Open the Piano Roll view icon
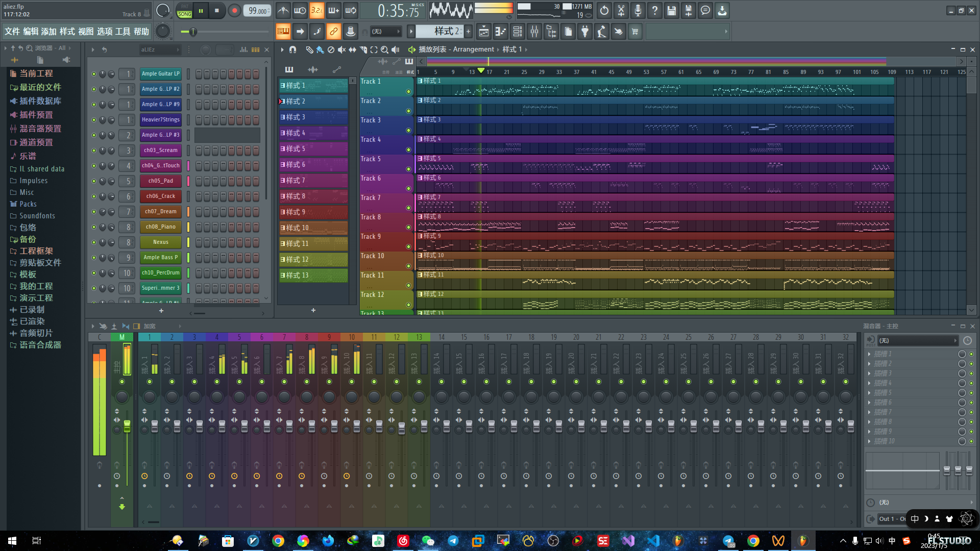 point(501,32)
